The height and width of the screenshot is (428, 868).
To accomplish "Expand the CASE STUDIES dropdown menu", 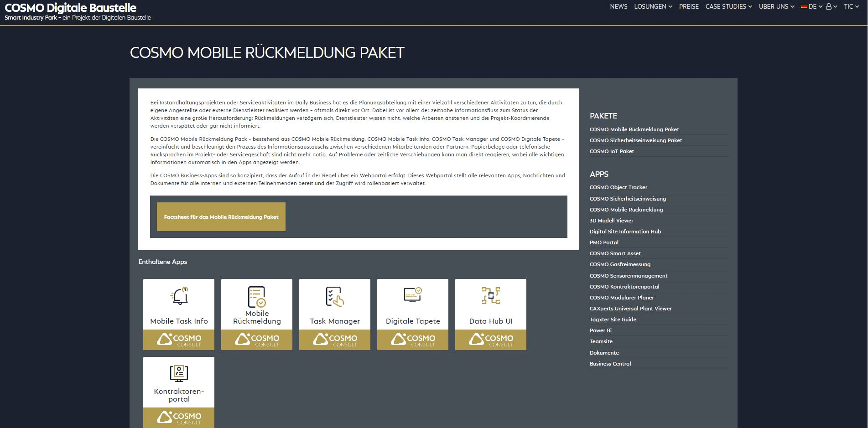I will 728,6.
